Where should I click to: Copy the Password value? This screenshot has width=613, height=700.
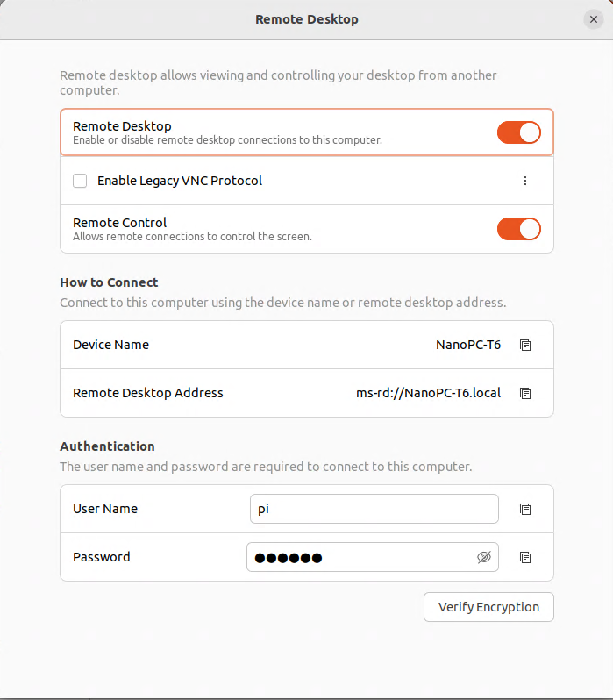point(525,557)
